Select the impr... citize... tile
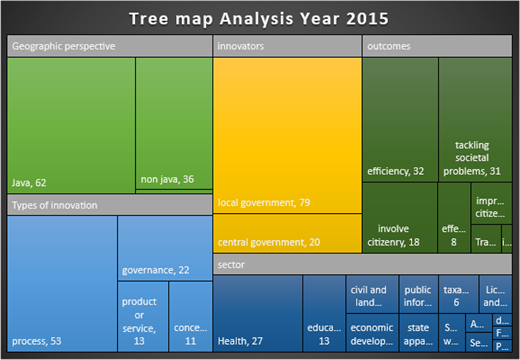Screen dimensions: 520x360 pos(492,203)
